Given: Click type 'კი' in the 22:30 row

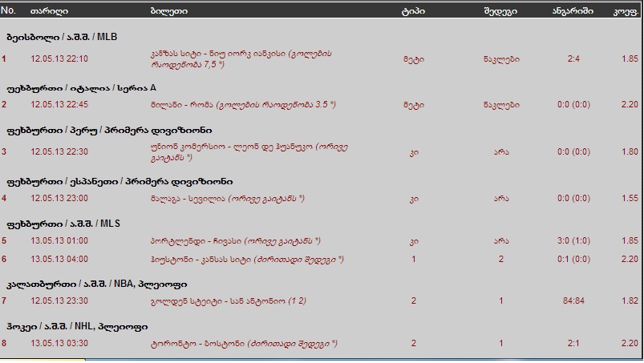Looking at the screenshot, I should click(414, 152).
